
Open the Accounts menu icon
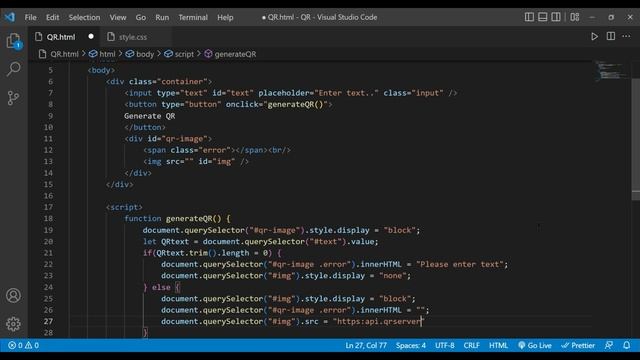click(x=13, y=296)
